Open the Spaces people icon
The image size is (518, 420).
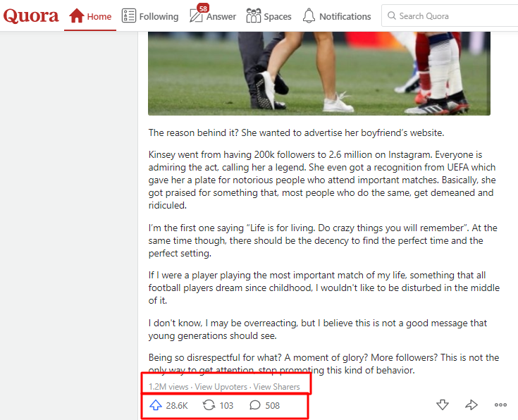pos(254,16)
